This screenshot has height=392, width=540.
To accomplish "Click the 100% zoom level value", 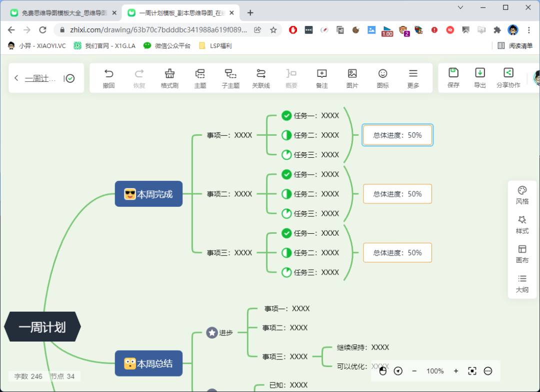I will click(435, 371).
